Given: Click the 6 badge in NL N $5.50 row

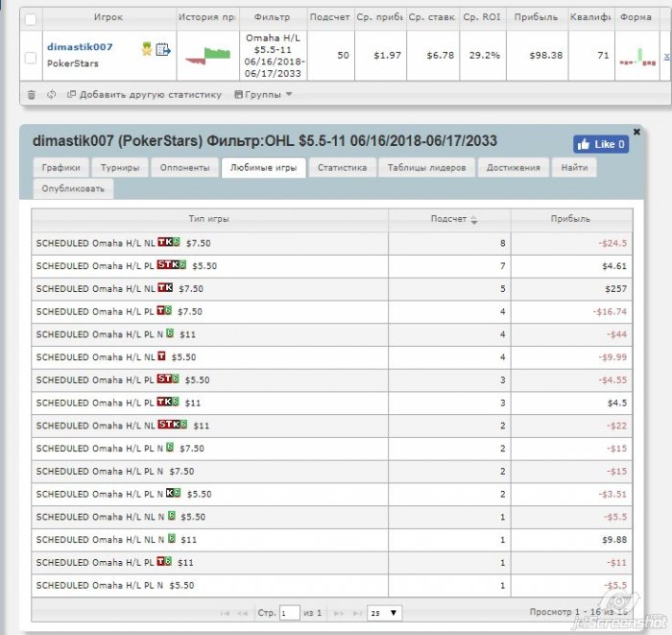Looking at the screenshot, I should [x=172, y=515].
